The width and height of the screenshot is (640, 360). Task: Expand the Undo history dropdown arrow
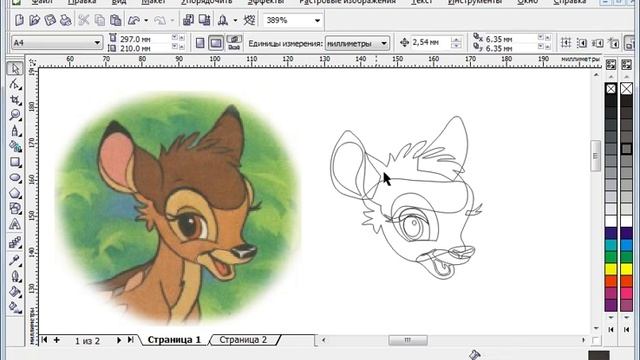(x=146, y=20)
